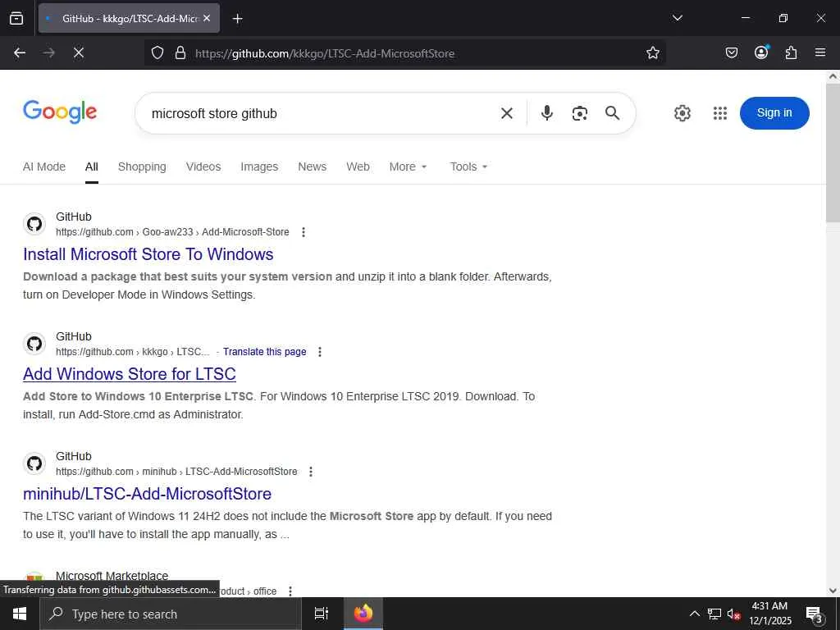840x630 pixels.
Task: Sign in to Google account
Action: (x=774, y=113)
